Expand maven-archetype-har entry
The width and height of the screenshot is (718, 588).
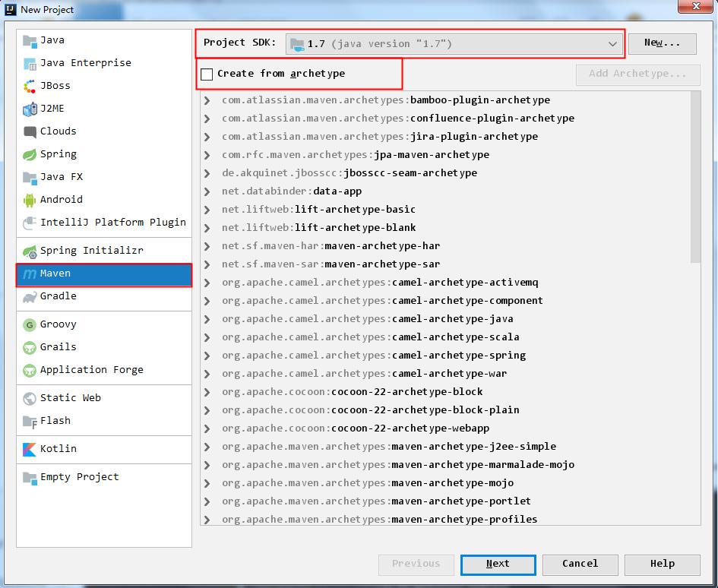(x=207, y=246)
